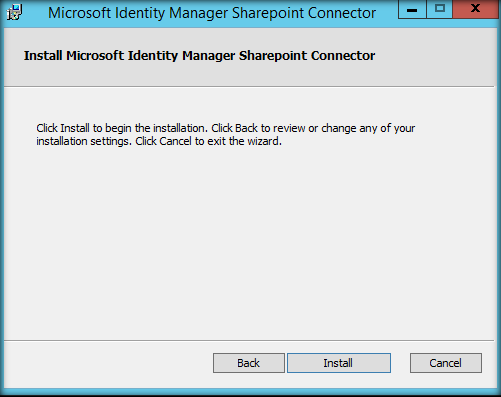Screen dimensions: 501x397
Task: Click 'Sharepoint Connector' in the bold heading
Action: click(307, 56)
